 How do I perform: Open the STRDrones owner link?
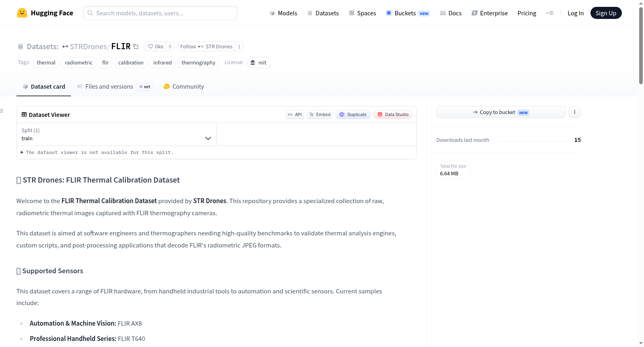(88, 46)
